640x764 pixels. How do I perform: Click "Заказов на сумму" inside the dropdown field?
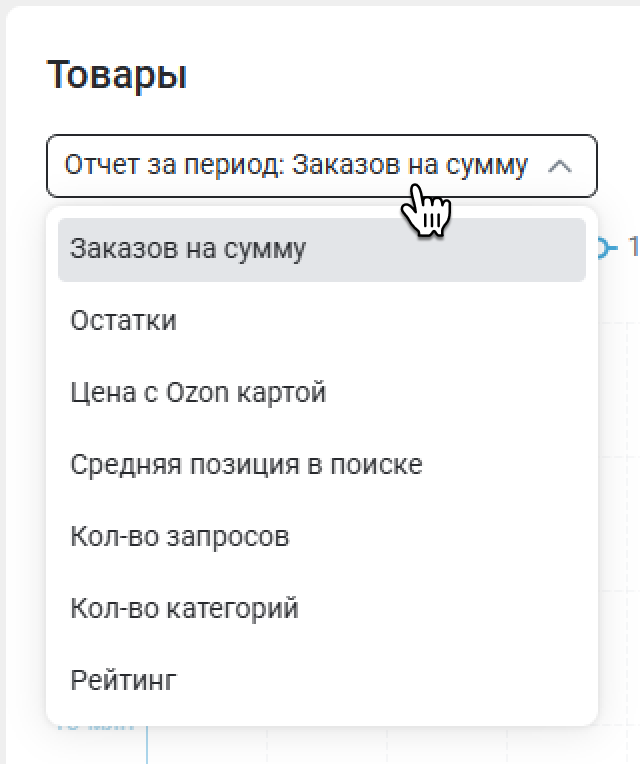click(x=410, y=165)
